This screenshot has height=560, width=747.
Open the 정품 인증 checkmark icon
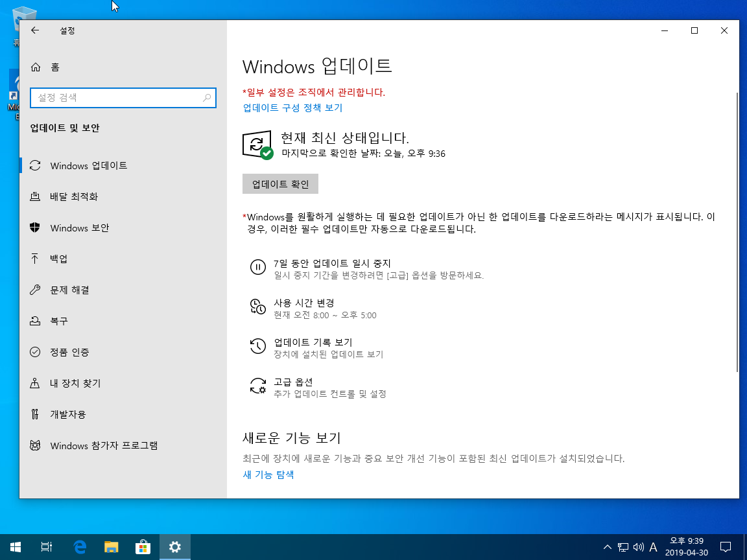click(35, 352)
